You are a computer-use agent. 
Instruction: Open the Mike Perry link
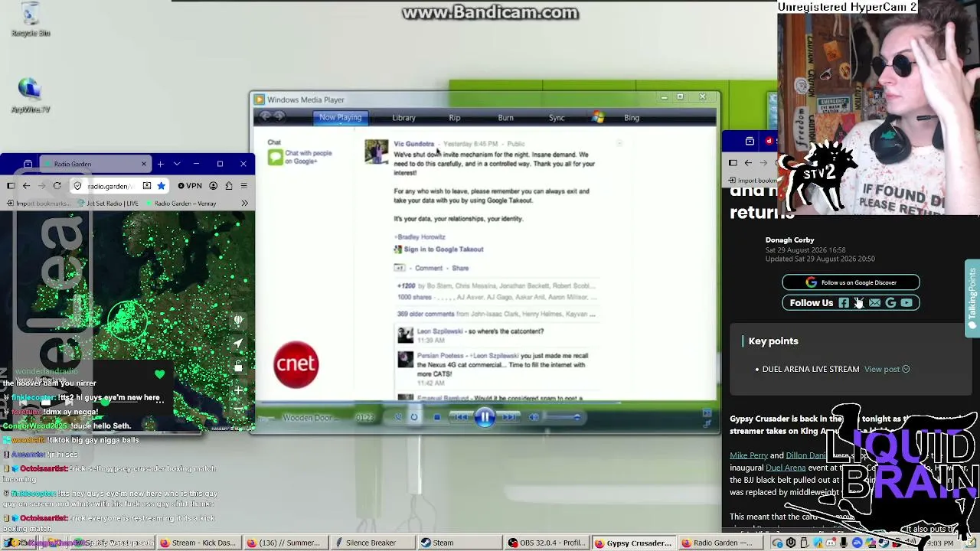click(x=749, y=455)
